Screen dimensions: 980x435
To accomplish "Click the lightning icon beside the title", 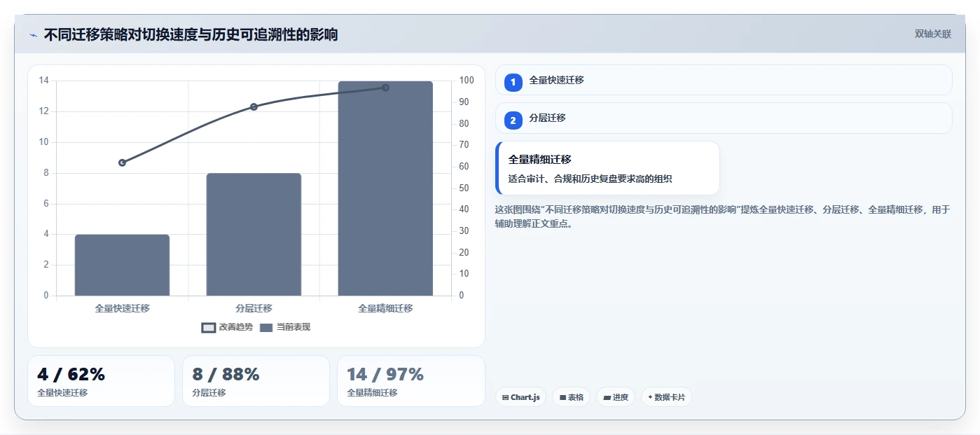I will 33,34.
